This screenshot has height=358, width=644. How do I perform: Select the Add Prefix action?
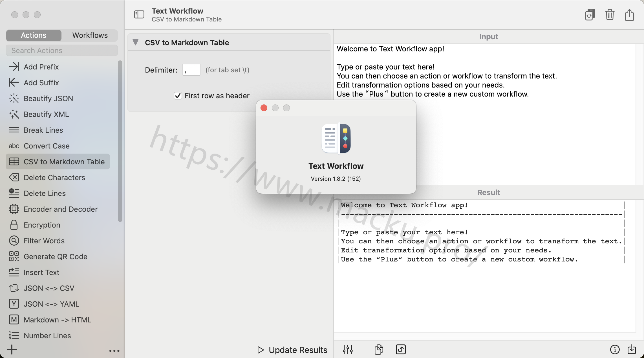[58, 67]
